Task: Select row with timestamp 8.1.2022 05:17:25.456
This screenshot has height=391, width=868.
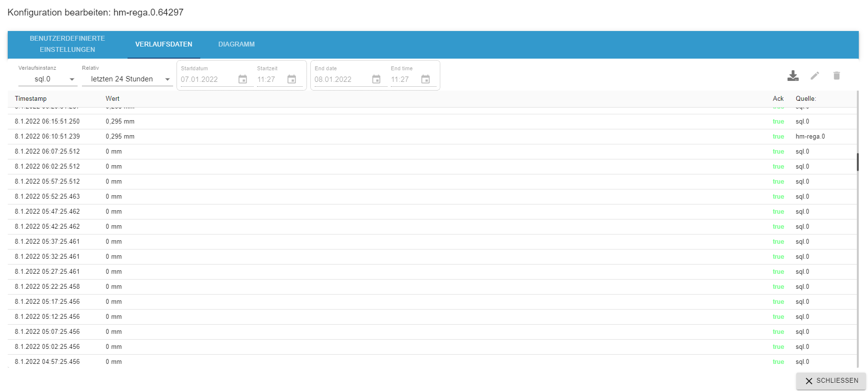Action: 432,302
